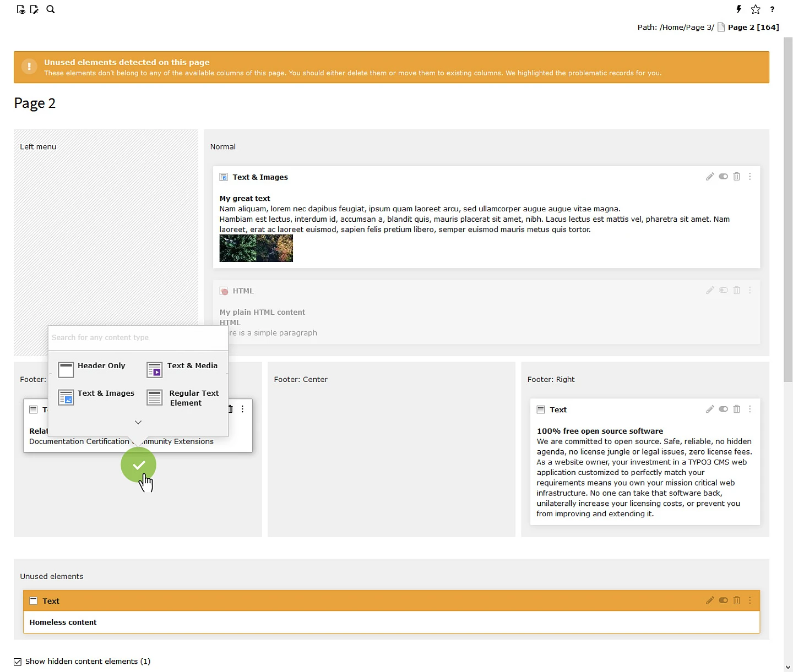Open the clear cache lightning icon
793x672 pixels.
(738, 9)
